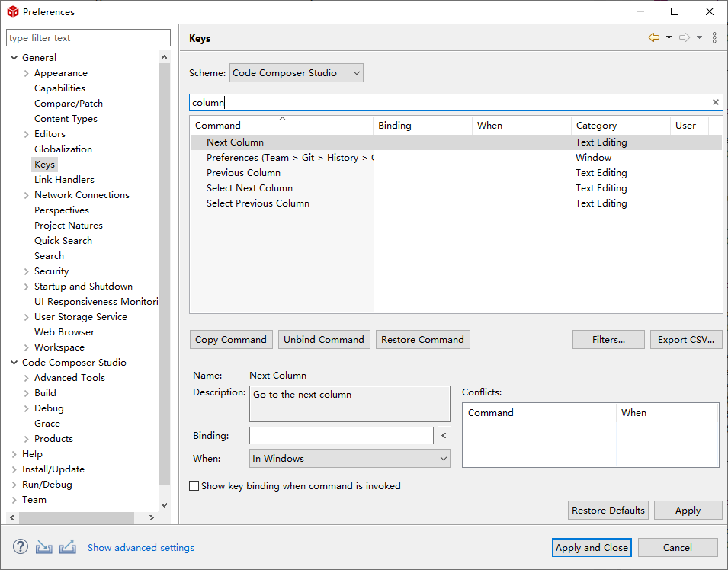Viewport: 728px width, 570px height.
Task: Click the export preferences icon
Action: click(68, 547)
